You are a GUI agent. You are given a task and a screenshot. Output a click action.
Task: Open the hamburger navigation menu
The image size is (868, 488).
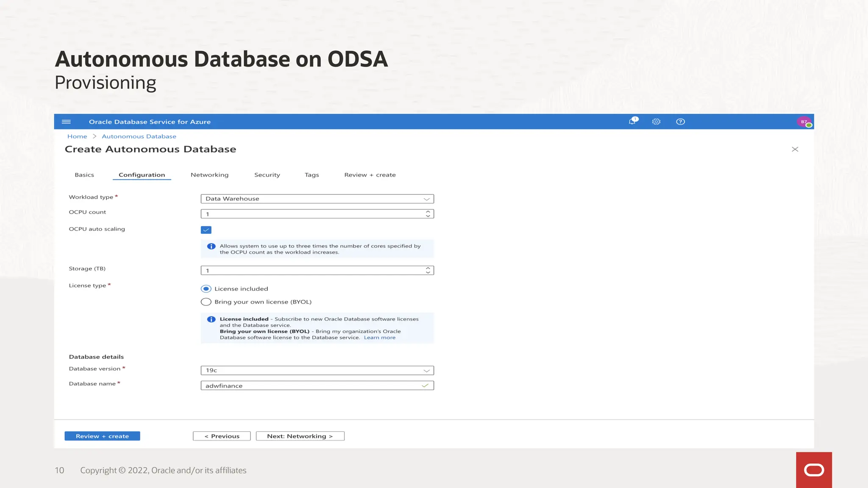point(66,122)
